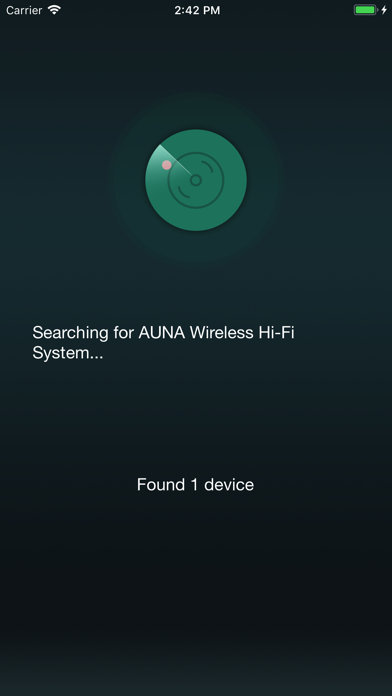Tap the word "device" in found label
This screenshot has width=392, height=696.
click(x=229, y=484)
